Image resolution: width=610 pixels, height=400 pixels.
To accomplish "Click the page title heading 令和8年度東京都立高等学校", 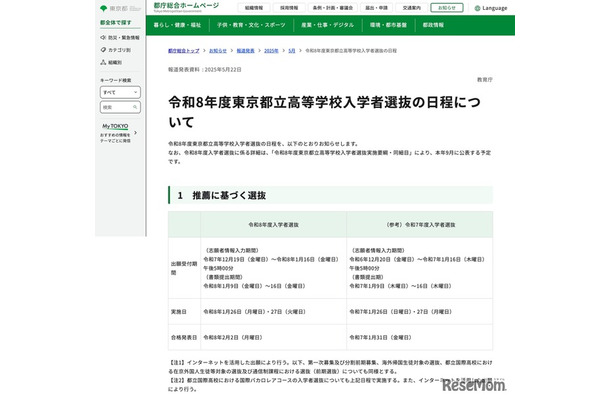I will 324,112.
